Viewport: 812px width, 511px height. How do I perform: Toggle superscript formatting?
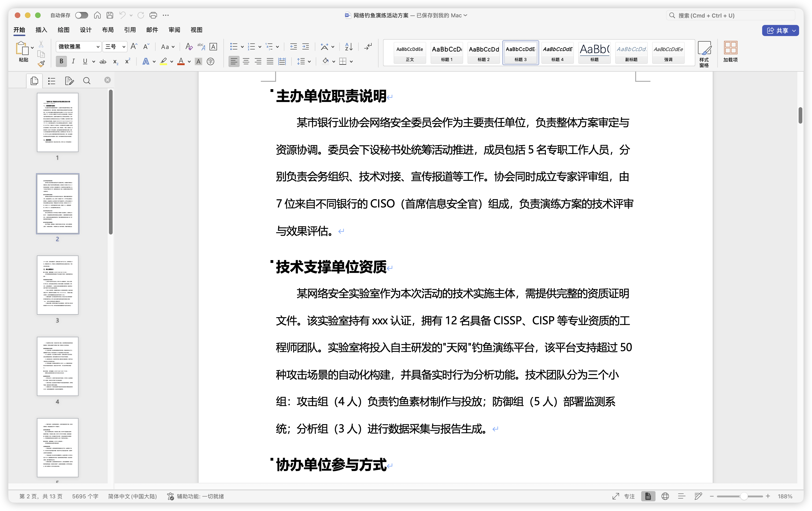point(127,61)
